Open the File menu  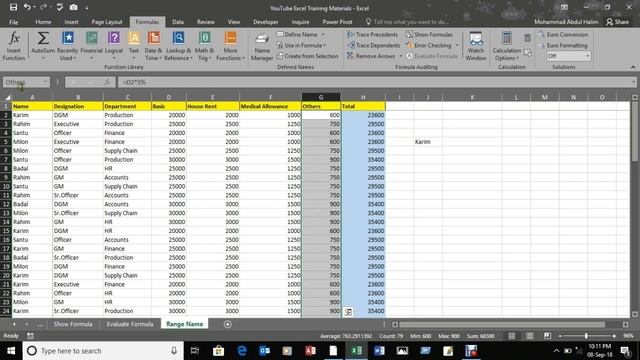13,22
